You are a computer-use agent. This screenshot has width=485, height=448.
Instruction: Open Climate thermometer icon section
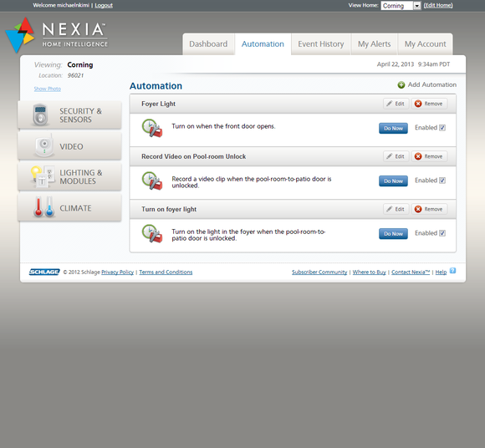(43, 206)
